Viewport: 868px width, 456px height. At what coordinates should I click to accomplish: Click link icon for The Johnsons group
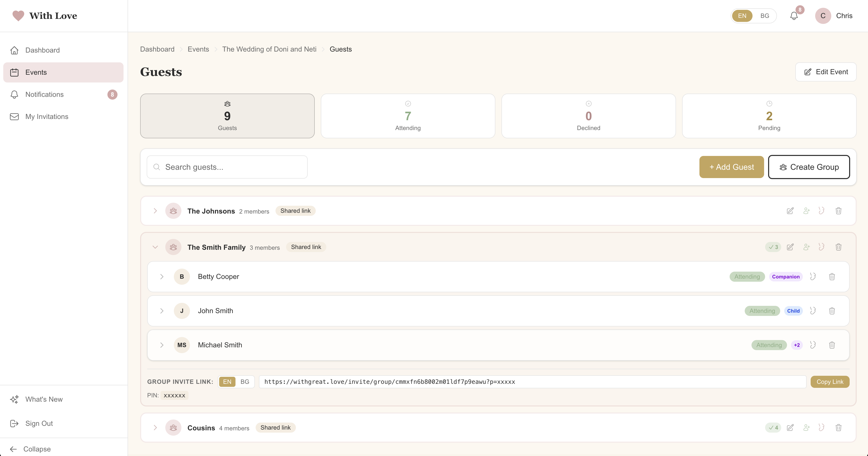click(821, 211)
